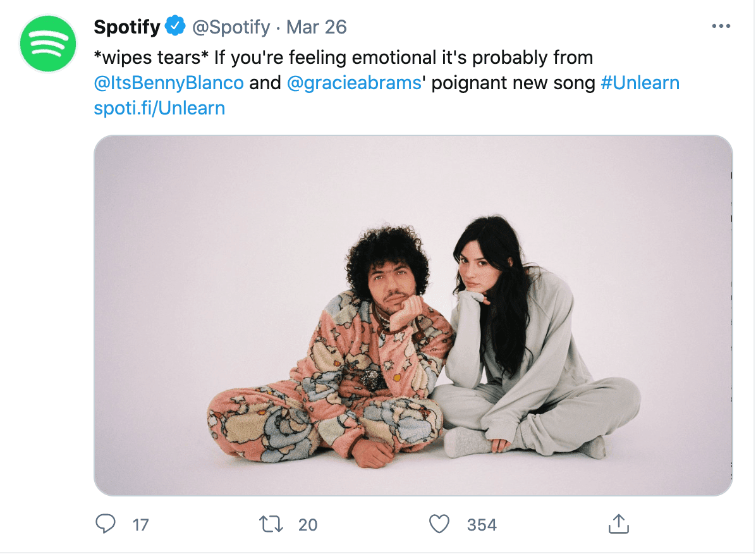The height and width of the screenshot is (554, 756).
Task: Follow the spoti.fi/Unlearn link
Action: (159, 108)
